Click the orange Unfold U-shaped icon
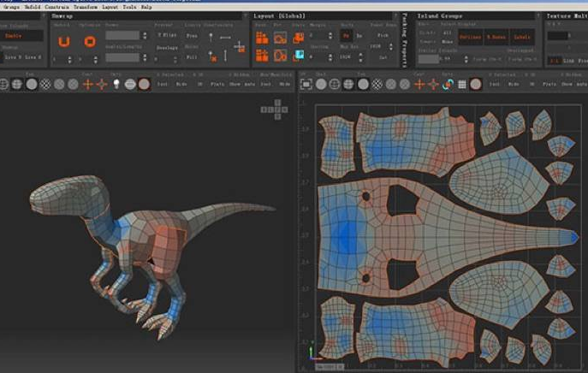588x373 pixels. pos(63,40)
